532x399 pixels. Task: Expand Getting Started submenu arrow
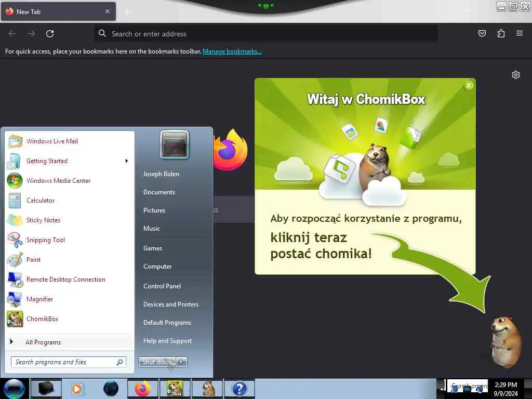pos(127,161)
